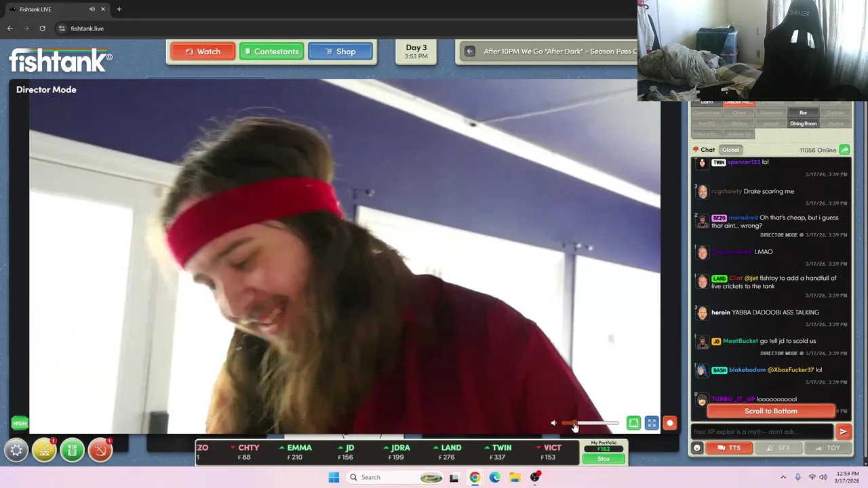
Task: Open settings with the gear icon
Action: point(16,450)
